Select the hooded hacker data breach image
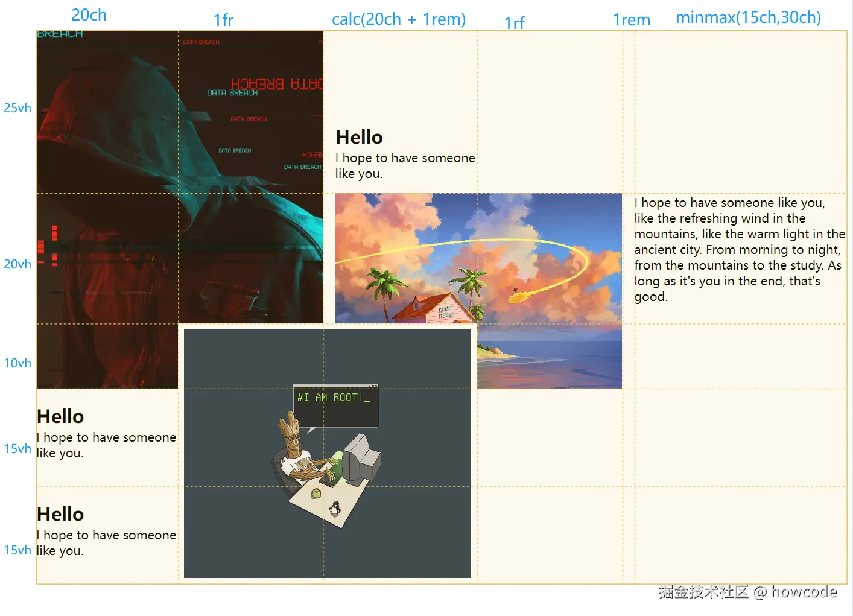Image resolution: width=853 pixels, height=616 pixels. [180, 209]
